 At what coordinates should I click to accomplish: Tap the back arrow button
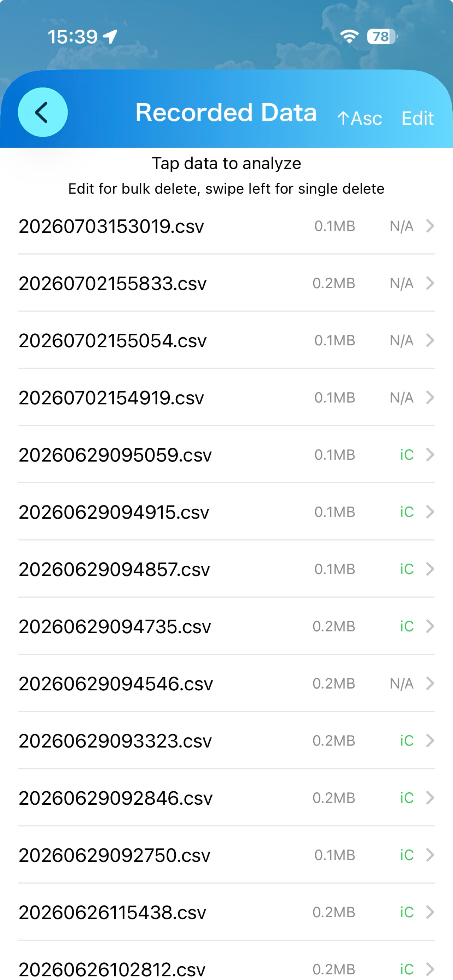pyautogui.click(x=43, y=112)
